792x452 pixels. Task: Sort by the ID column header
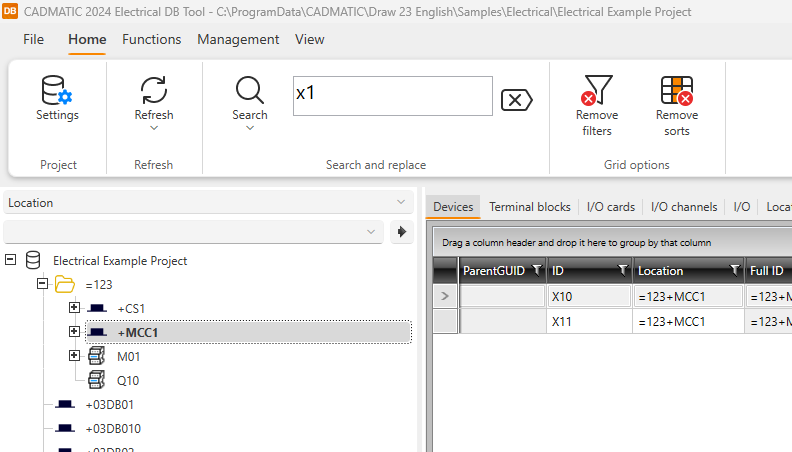558,271
